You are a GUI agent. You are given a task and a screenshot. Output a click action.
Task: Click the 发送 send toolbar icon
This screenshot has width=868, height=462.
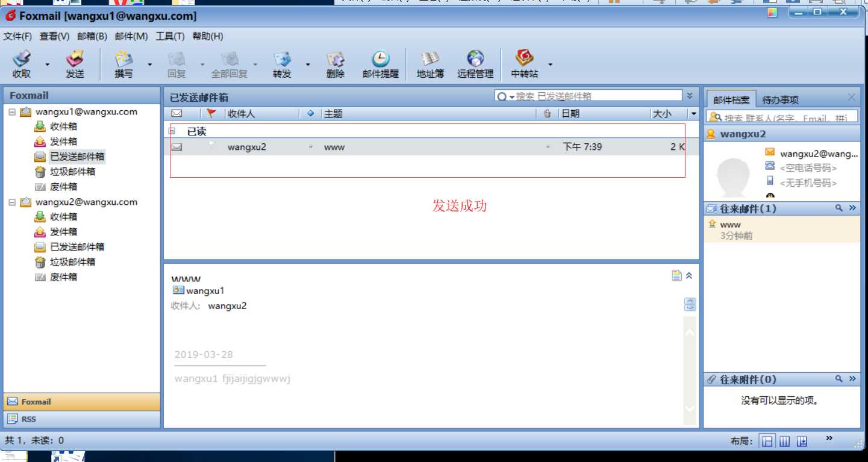click(75, 58)
